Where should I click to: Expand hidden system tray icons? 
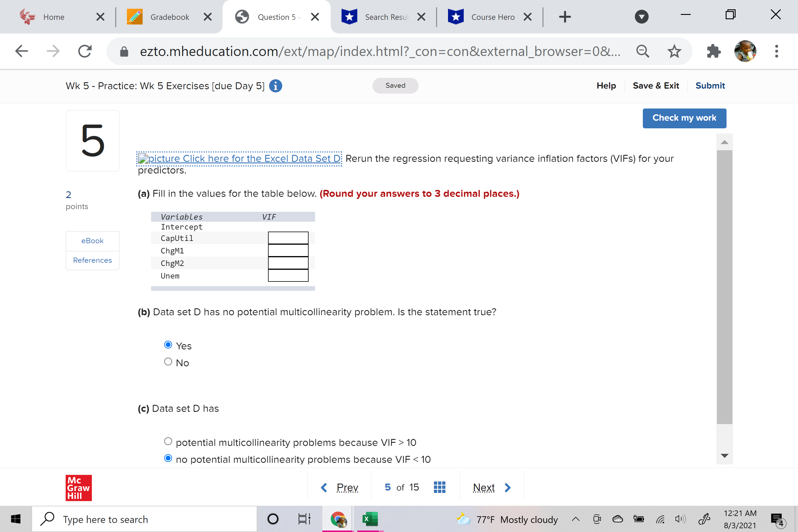(575, 519)
